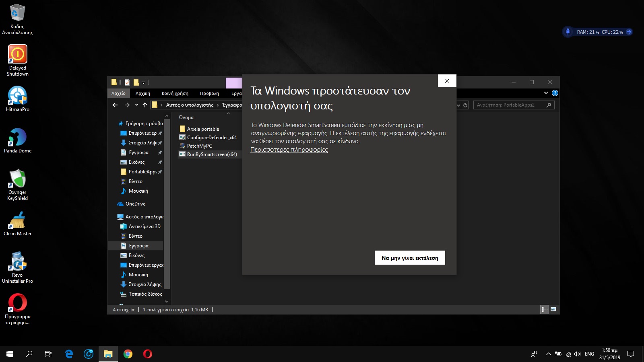Open the Oxynger KeyShield desktop icon
This screenshot has width=644, height=362.
(17, 185)
